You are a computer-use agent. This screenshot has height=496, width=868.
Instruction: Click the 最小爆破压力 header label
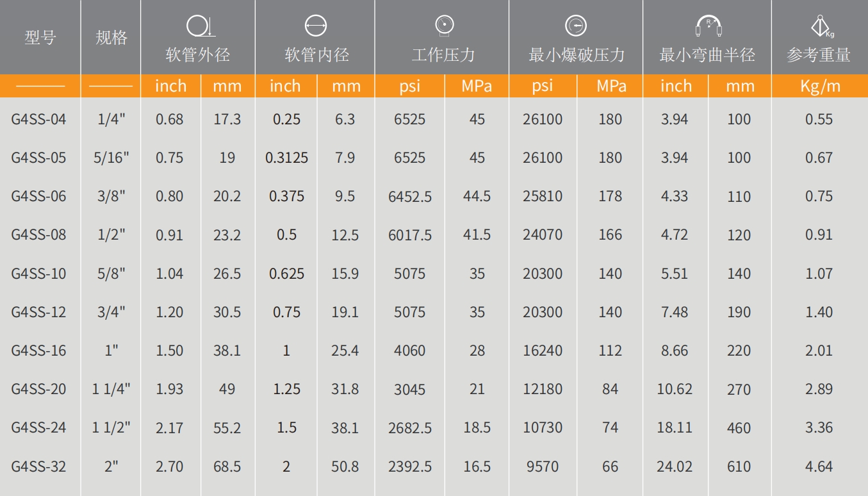click(576, 55)
